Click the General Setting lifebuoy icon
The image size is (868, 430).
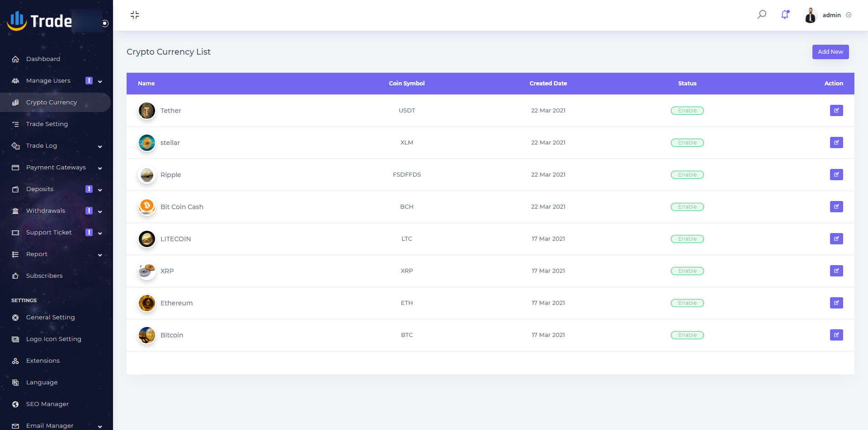15,318
